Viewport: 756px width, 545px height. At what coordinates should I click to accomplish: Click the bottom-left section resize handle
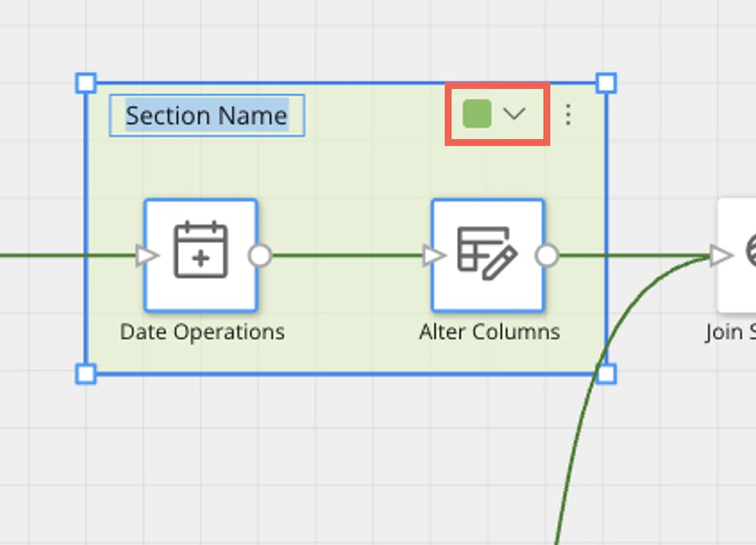click(x=86, y=374)
